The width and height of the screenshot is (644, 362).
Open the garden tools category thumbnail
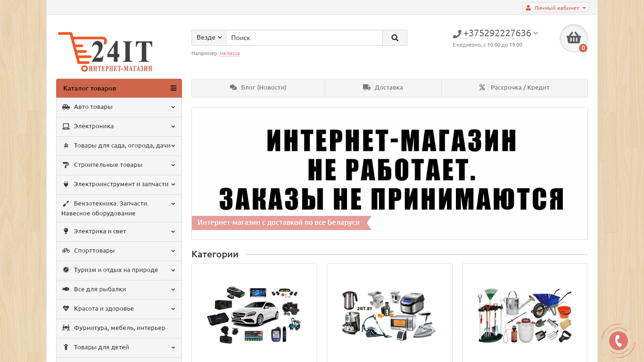coord(525,315)
